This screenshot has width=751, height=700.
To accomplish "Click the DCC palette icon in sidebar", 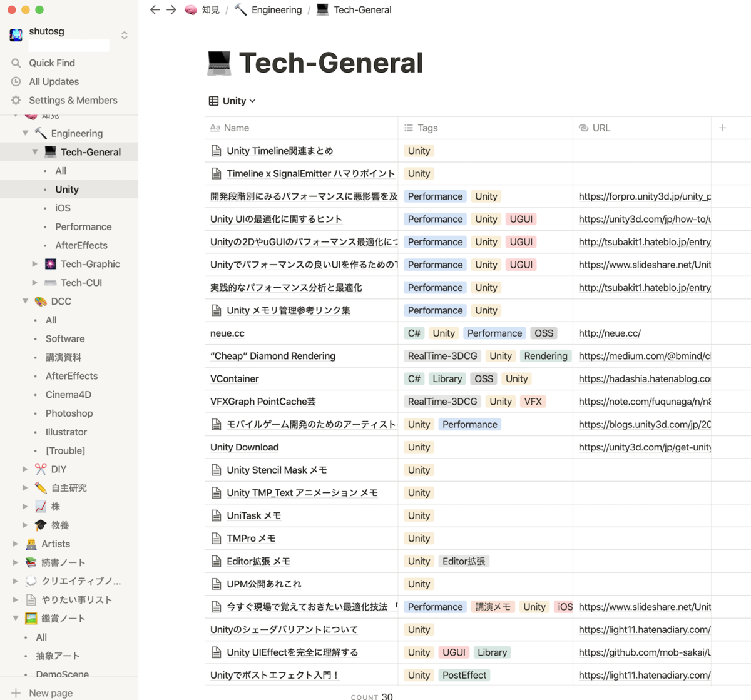I will [x=41, y=302].
